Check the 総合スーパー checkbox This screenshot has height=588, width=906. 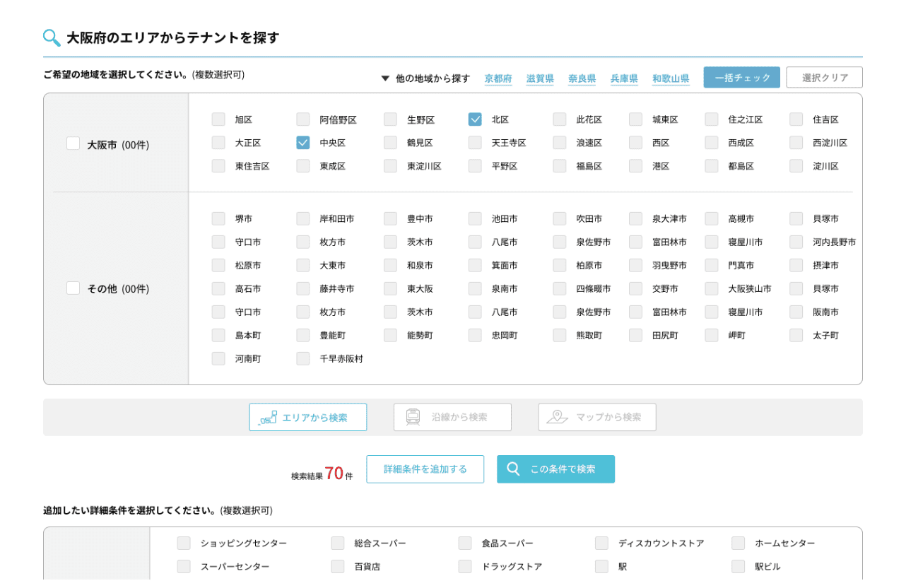(338, 543)
